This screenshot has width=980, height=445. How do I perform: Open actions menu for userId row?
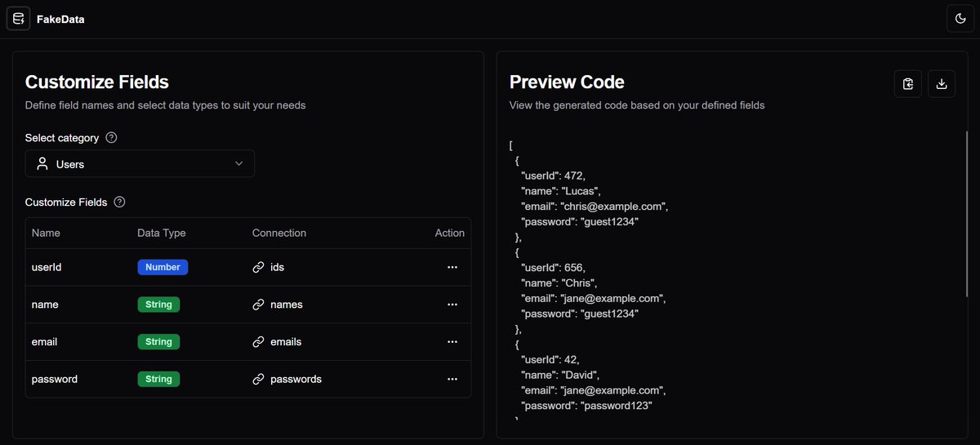(x=452, y=267)
